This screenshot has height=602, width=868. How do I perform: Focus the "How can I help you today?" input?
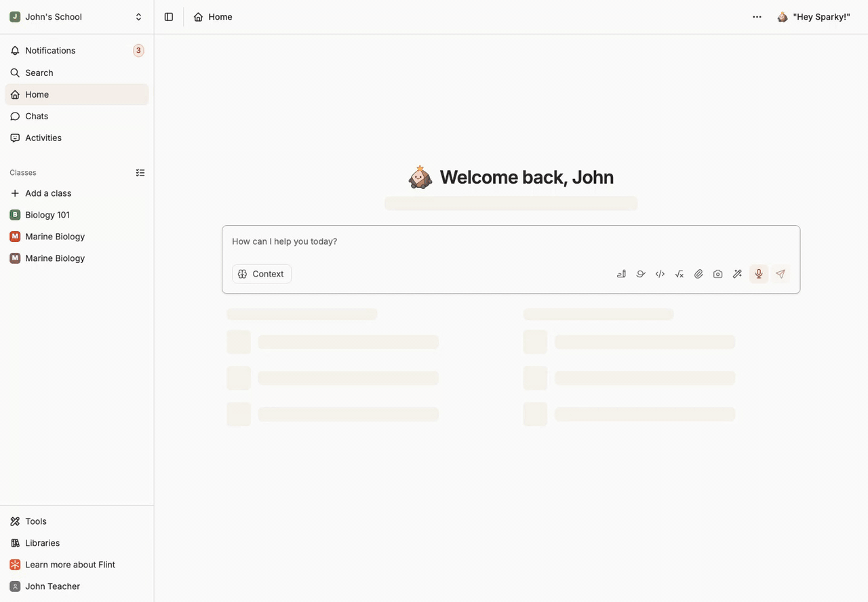(511, 241)
